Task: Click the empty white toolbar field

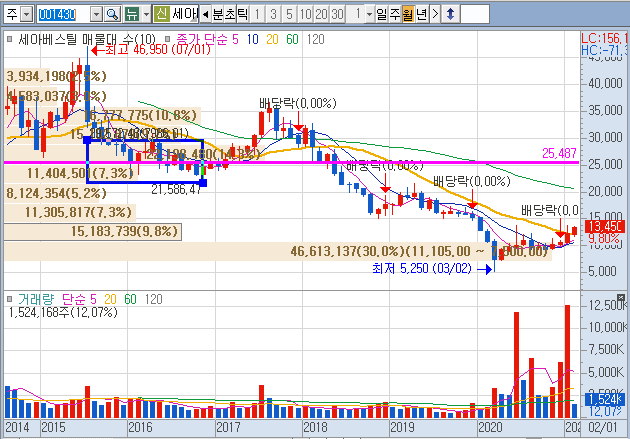Action: 475,15
